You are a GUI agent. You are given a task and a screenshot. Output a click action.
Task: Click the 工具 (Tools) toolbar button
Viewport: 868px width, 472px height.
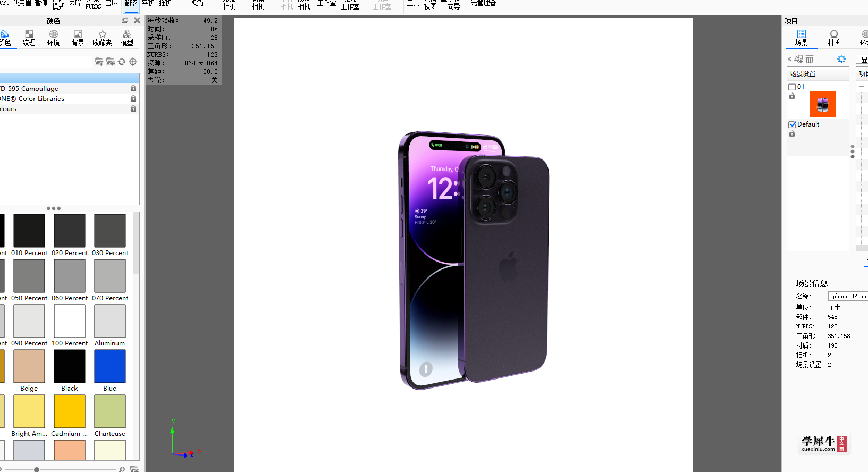click(x=413, y=4)
